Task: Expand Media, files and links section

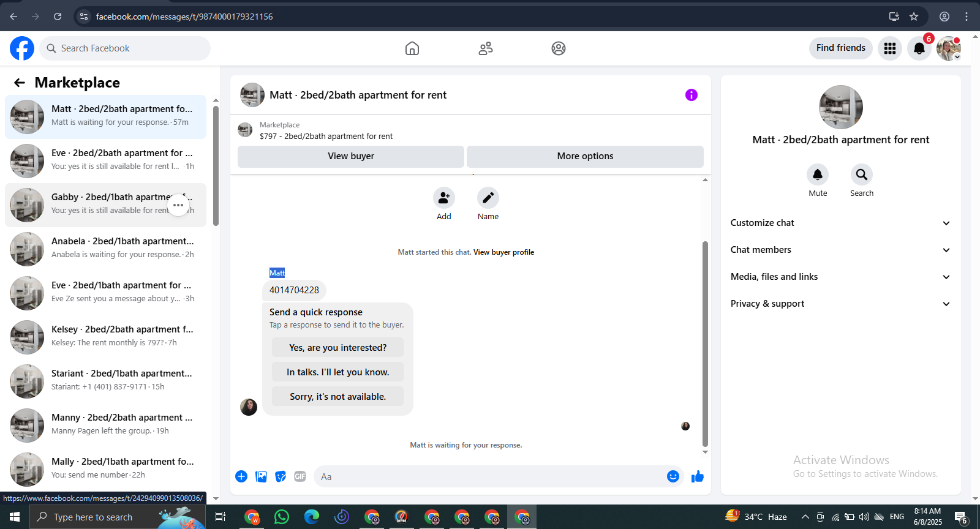Action: (x=841, y=277)
